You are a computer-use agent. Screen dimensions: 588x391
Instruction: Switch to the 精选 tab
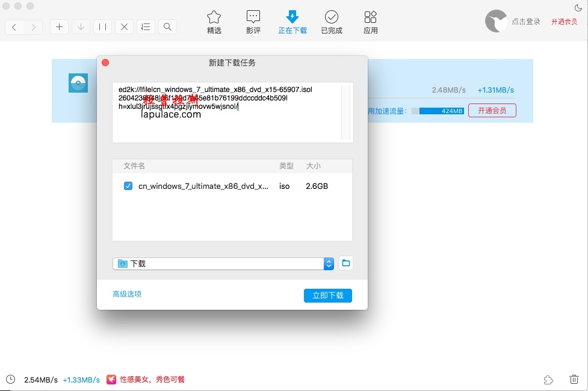[x=214, y=22]
